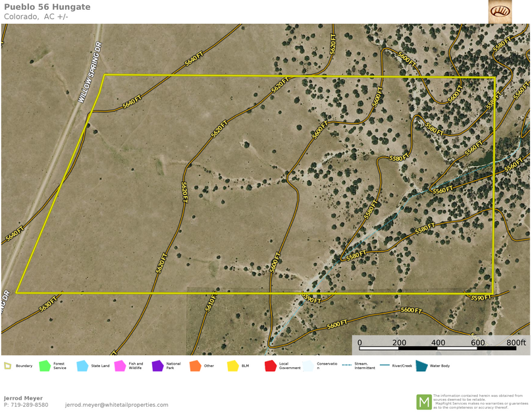Click the purple National Park legend icon
The image size is (532, 412).
pos(157,365)
